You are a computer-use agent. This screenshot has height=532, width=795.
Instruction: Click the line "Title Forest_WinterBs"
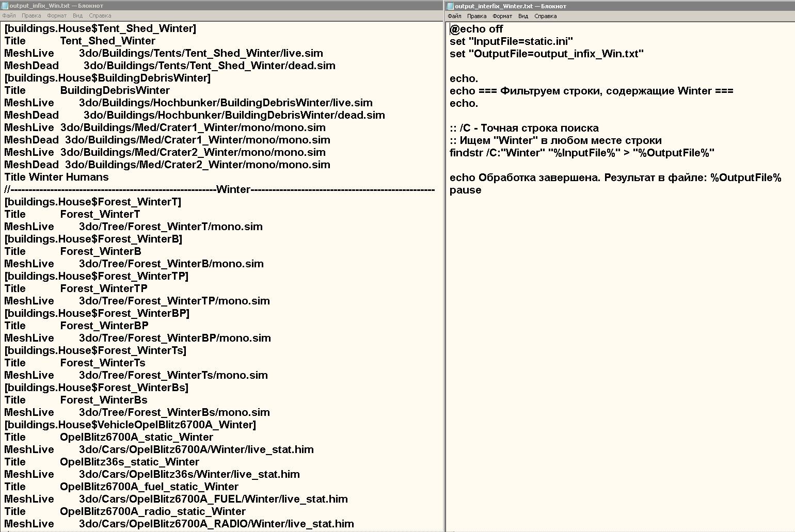coord(76,400)
